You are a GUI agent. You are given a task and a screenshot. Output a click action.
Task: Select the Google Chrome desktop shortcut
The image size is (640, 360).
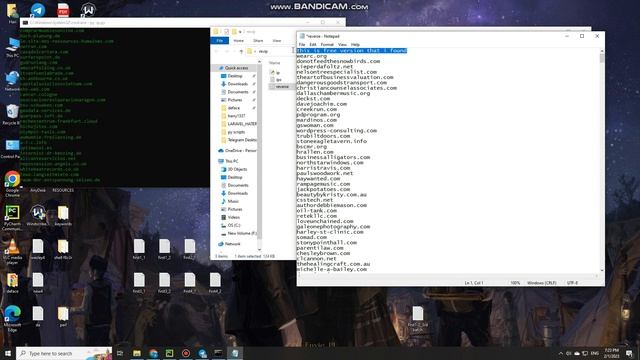[12, 183]
